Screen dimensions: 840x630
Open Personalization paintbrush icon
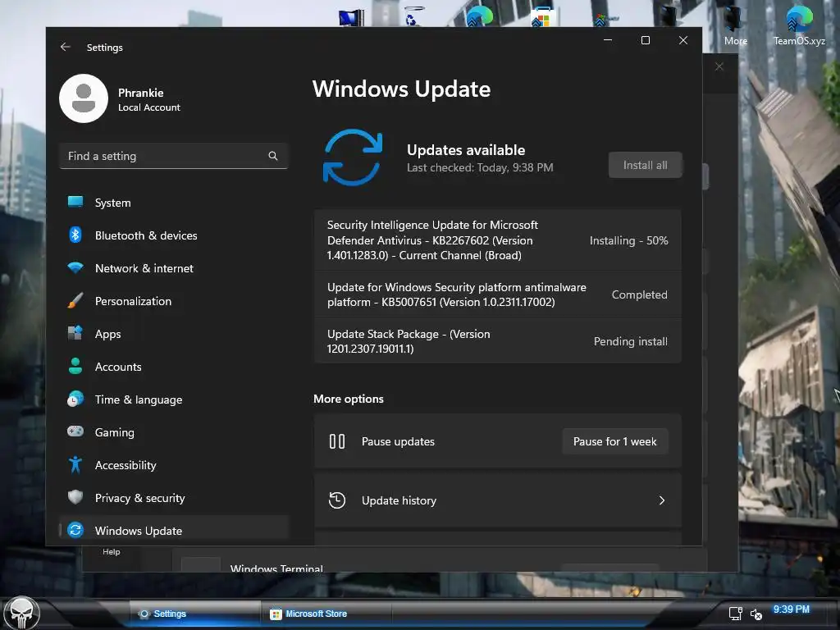pos(75,300)
